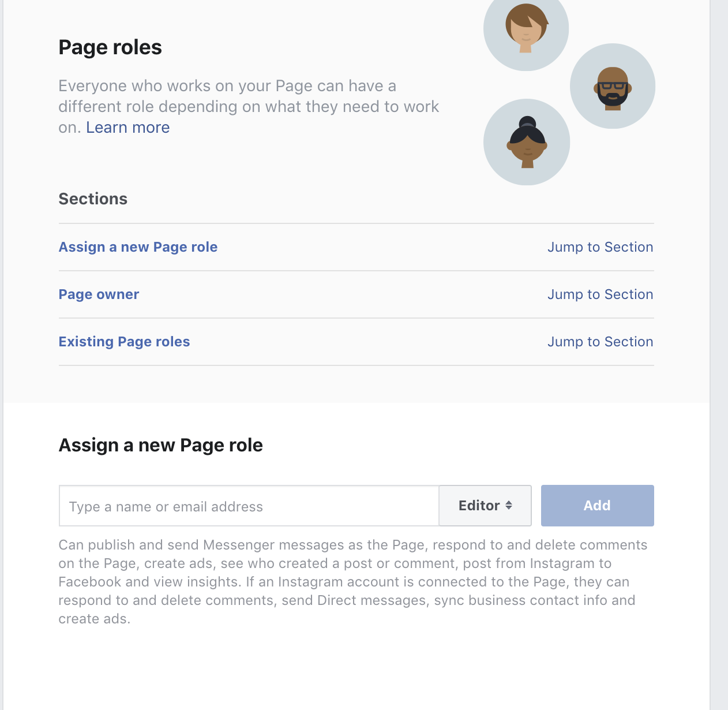728x710 pixels.
Task: Jump to Section for Page owner
Action: [x=600, y=294]
